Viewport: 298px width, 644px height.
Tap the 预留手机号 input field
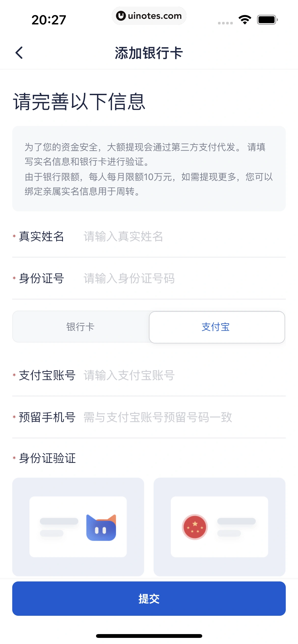tap(183, 417)
